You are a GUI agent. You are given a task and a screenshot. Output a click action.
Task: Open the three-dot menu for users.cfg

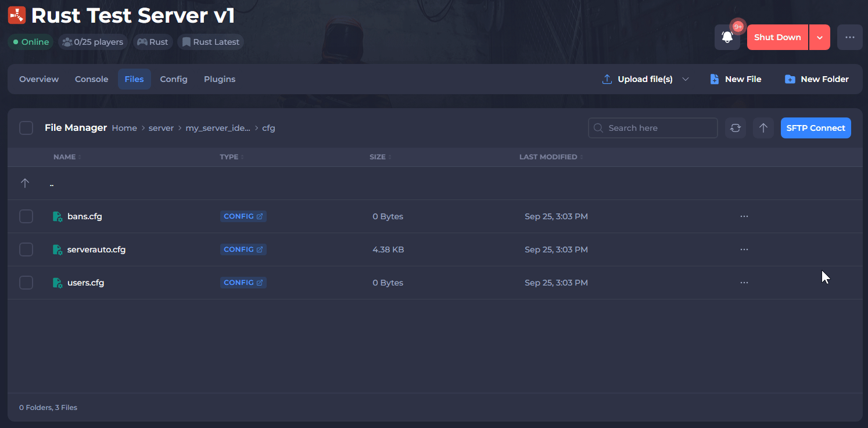(744, 283)
